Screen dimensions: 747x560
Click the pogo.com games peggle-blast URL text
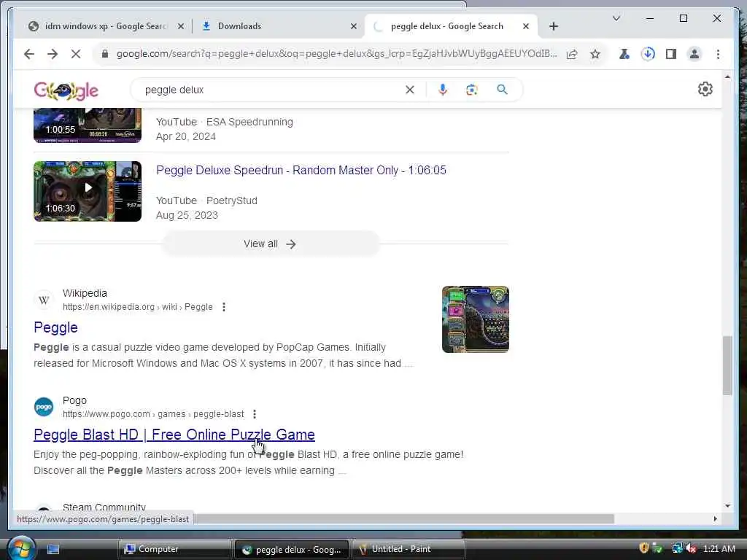point(153,414)
